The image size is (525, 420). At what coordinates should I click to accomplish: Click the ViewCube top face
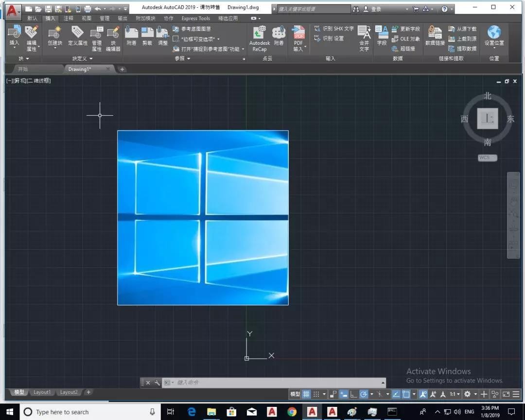pos(487,118)
